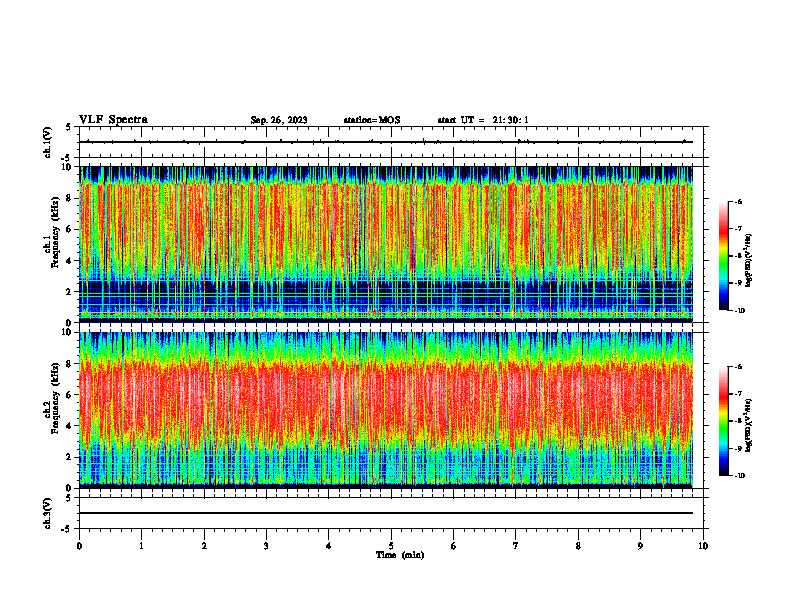This screenshot has width=792, height=612.
Task: Click tick label "8" on Time axis
Action: tap(578, 546)
